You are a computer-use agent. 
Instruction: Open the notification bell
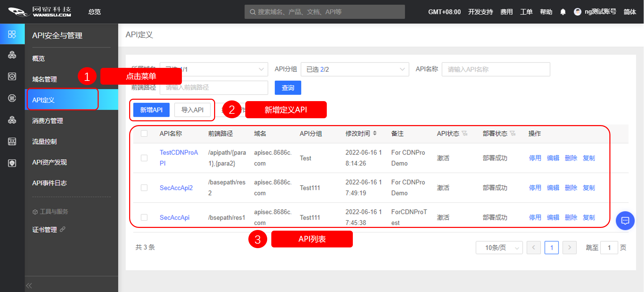click(563, 12)
